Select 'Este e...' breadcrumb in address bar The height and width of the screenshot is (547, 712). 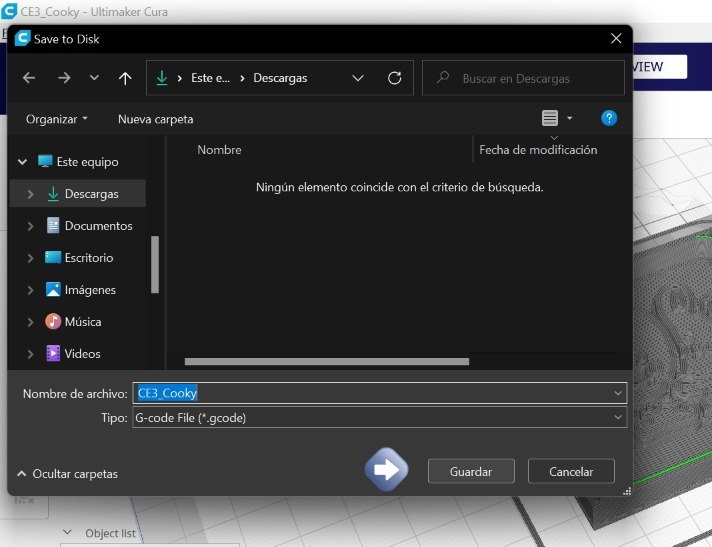point(210,78)
